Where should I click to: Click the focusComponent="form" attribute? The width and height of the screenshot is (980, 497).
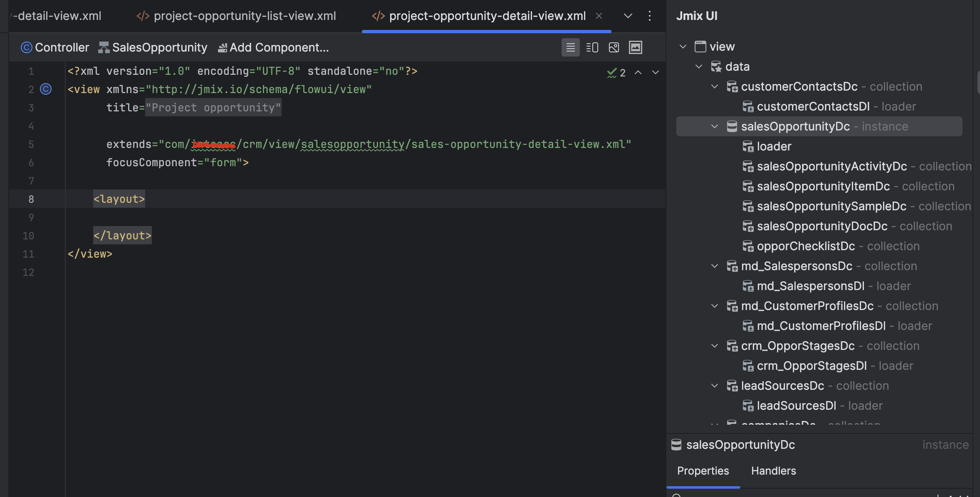(x=174, y=162)
